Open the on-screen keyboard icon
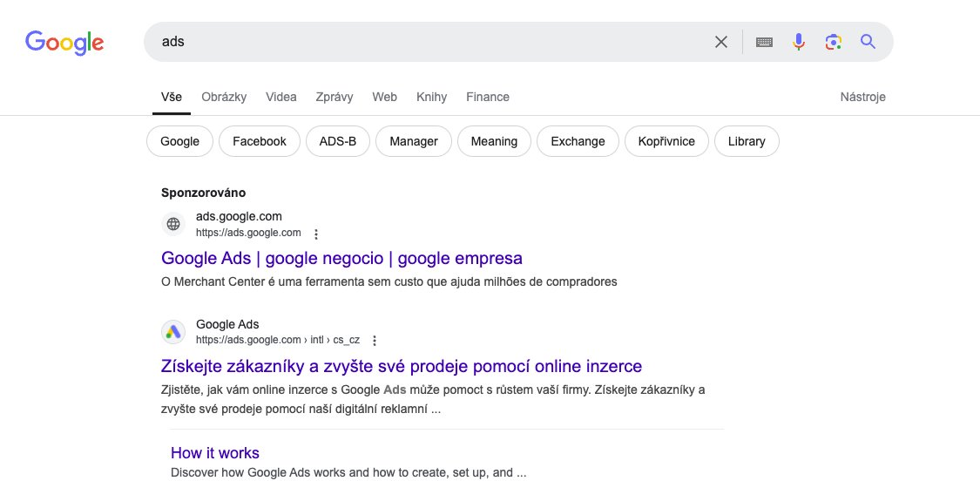 (x=764, y=42)
